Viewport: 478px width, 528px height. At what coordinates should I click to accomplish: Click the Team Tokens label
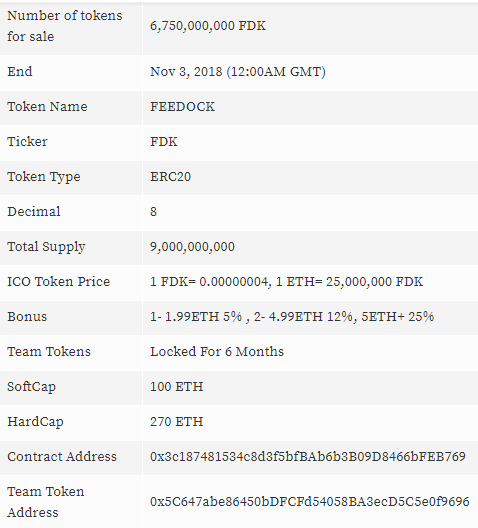click(x=49, y=352)
